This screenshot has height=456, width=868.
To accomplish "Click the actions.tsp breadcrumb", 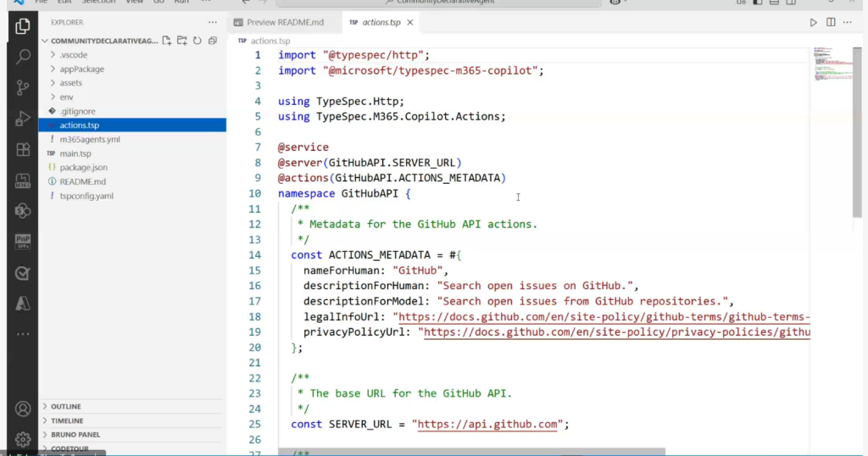I will tap(270, 41).
